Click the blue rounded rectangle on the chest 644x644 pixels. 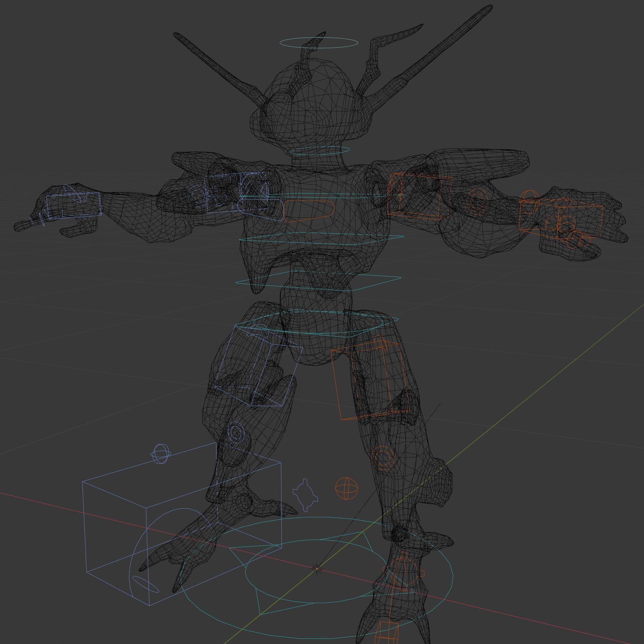(260, 210)
